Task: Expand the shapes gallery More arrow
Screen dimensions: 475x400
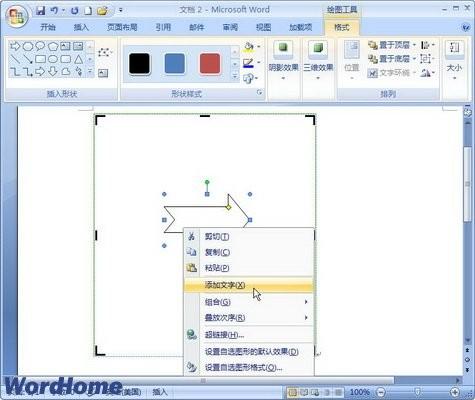Action: pyautogui.click(x=90, y=72)
